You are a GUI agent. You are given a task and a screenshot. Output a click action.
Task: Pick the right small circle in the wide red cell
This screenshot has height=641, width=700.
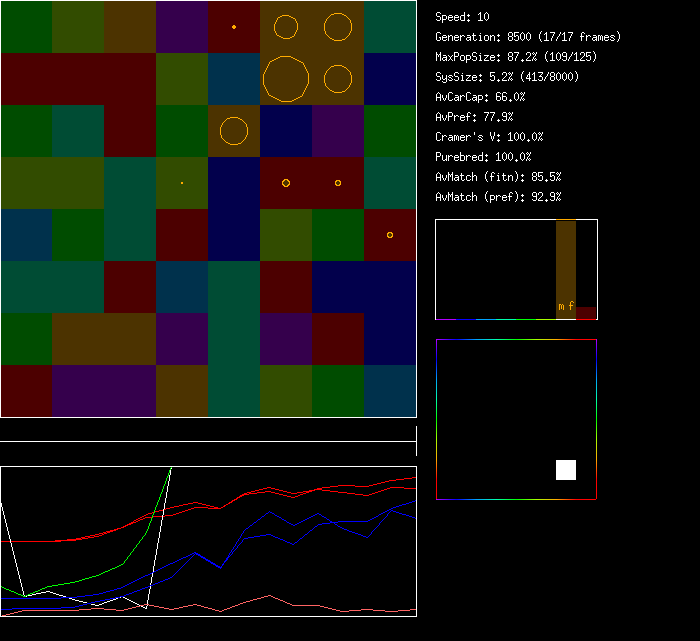click(338, 183)
